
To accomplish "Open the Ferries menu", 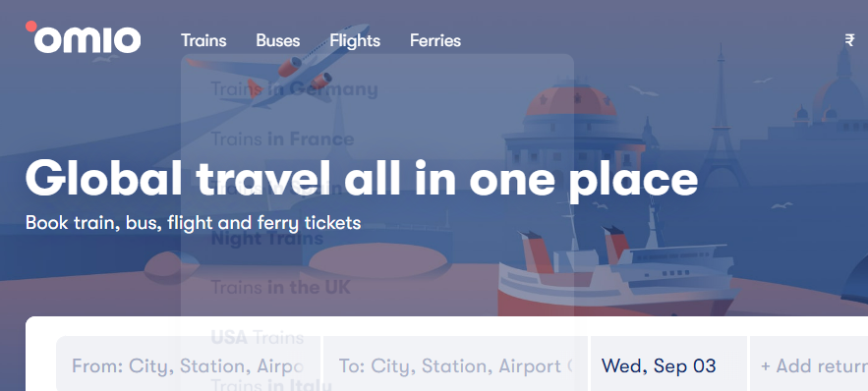I will click(x=435, y=40).
